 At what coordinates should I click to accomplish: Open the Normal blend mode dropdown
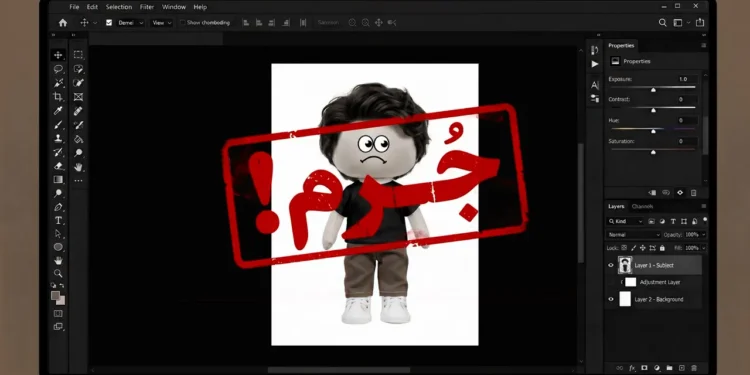click(x=634, y=235)
